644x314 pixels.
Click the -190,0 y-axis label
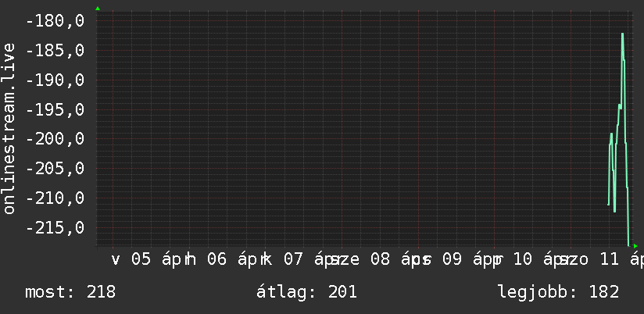(x=55, y=80)
